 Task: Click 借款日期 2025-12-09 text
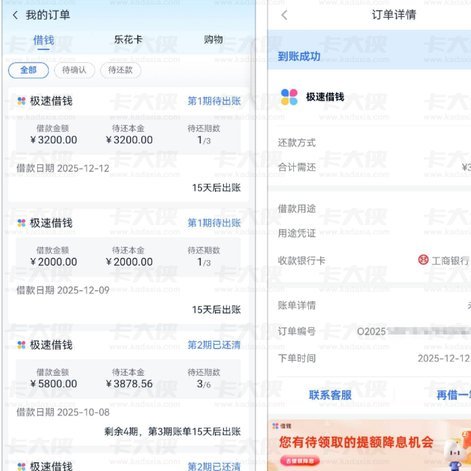tap(63, 290)
